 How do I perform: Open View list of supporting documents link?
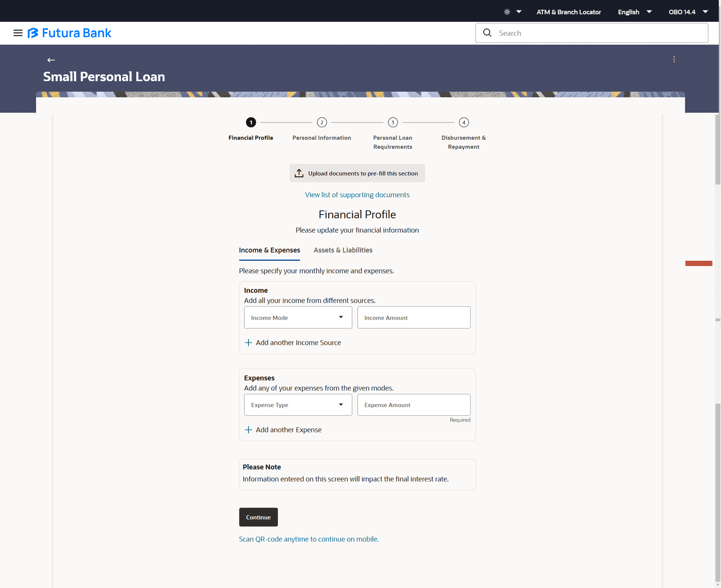(357, 195)
